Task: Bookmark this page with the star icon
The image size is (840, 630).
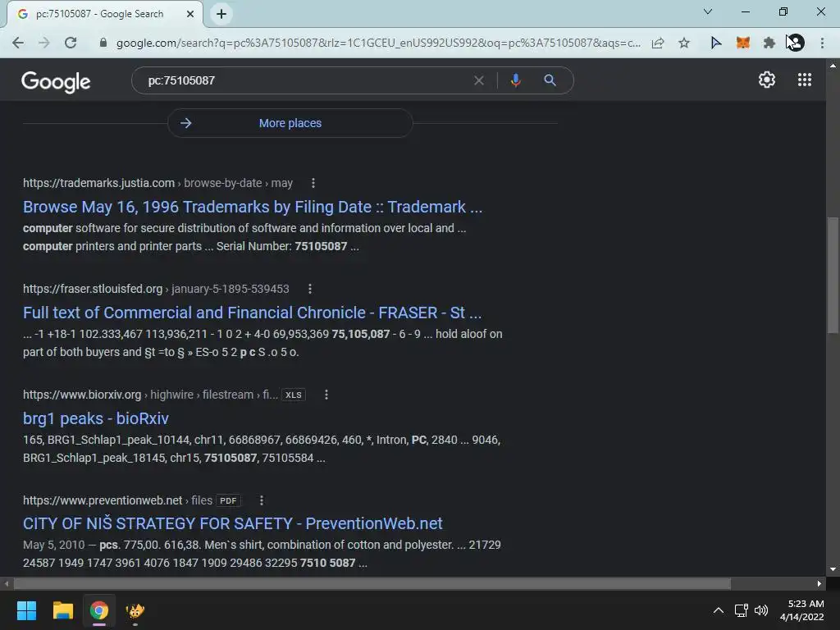Action: [684, 43]
